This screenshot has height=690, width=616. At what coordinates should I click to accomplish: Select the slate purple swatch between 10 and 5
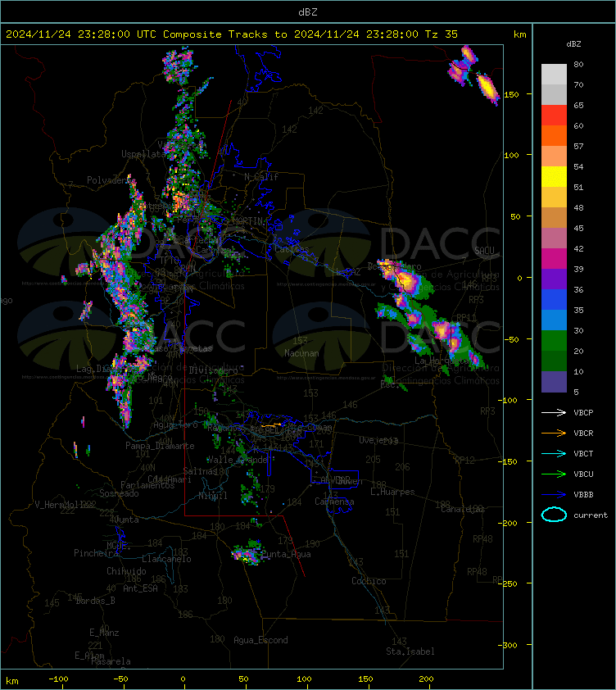[554, 382]
